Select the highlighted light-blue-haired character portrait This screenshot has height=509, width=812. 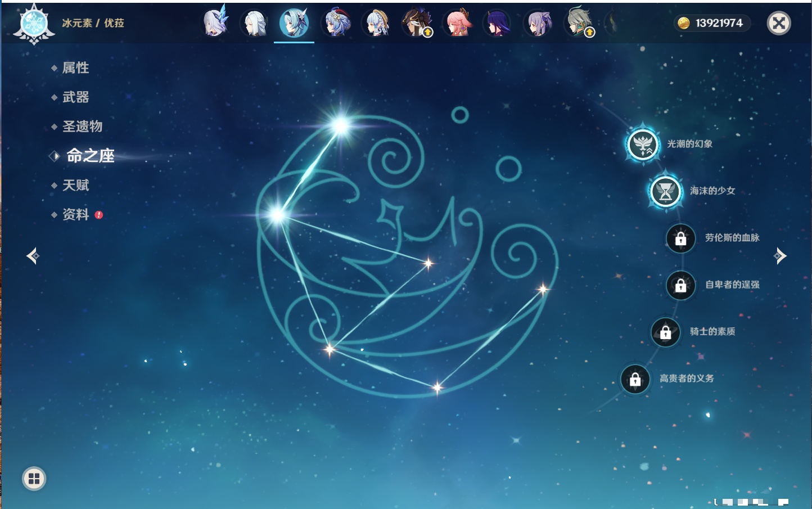[294, 23]
